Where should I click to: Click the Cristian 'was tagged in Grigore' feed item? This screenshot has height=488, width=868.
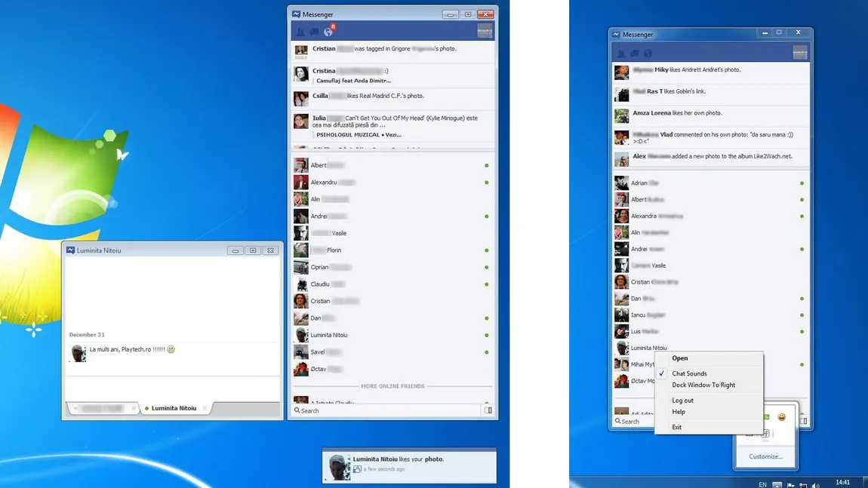click(x=392, y=52)
